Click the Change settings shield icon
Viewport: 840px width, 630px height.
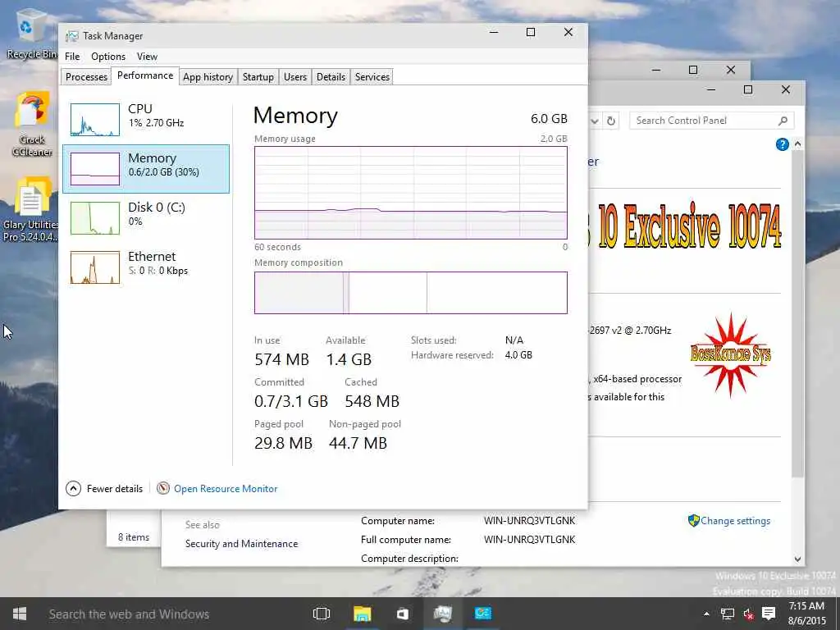693,520
